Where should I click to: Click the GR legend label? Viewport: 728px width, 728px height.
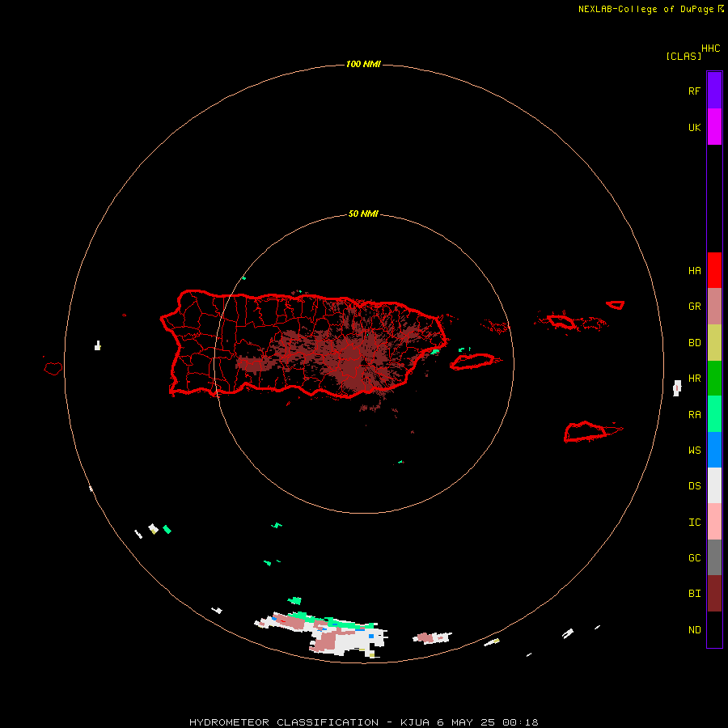[694, 307]
